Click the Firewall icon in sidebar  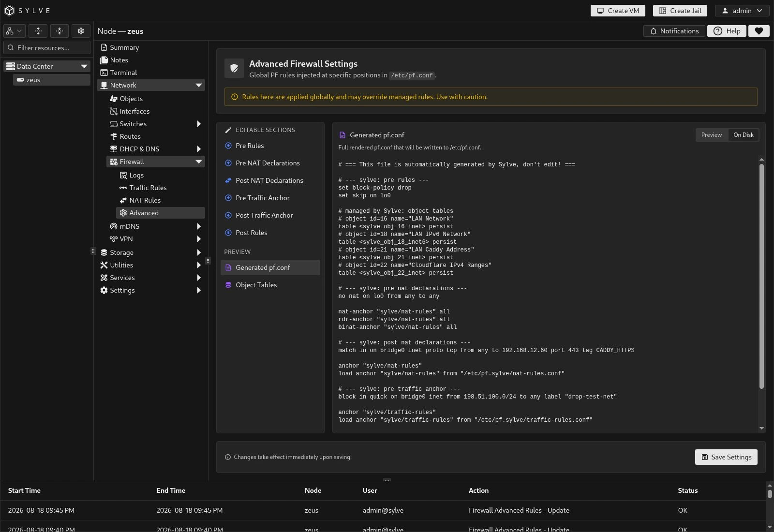tap(114, 162)
